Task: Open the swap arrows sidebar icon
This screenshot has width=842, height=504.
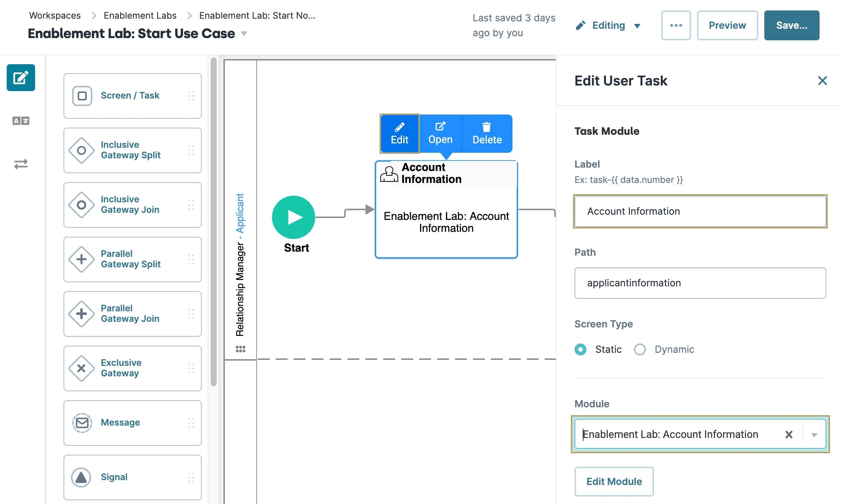Action: pos(21,164)
